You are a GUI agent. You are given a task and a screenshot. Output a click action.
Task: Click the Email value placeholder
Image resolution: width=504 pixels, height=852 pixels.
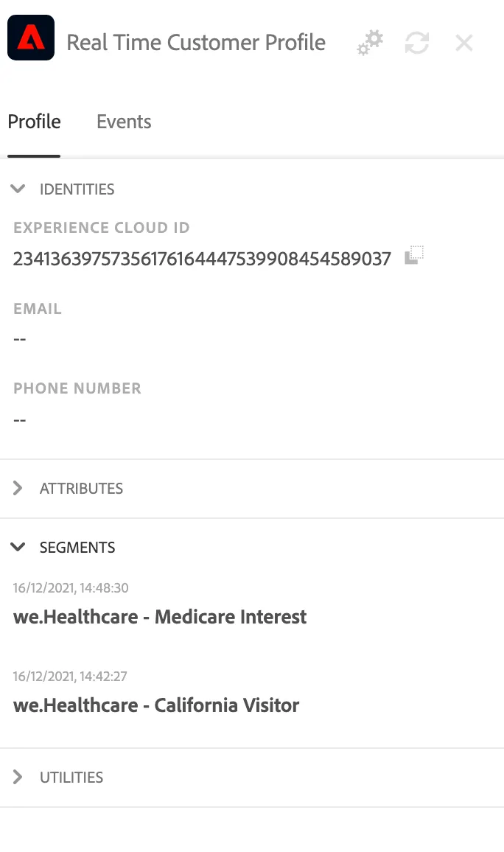point(20,339)
